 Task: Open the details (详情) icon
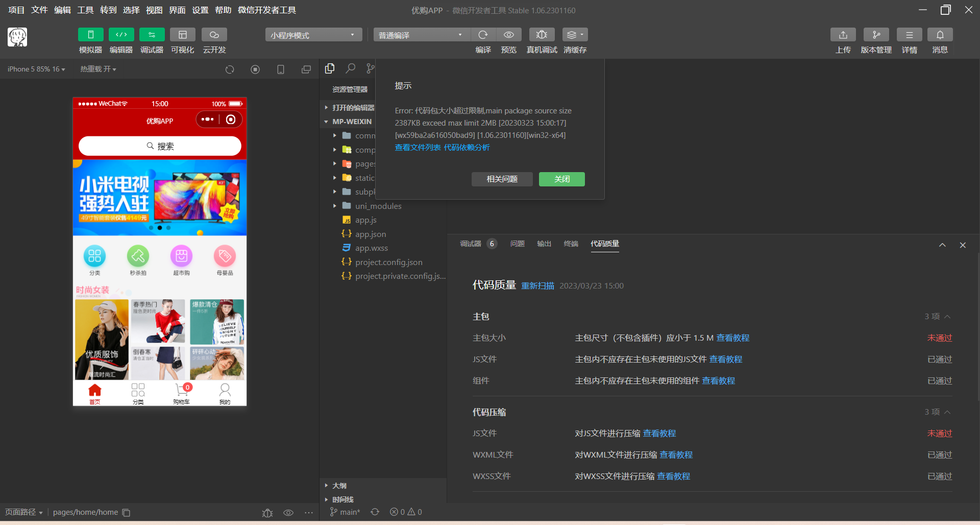[x=909, y=35]
